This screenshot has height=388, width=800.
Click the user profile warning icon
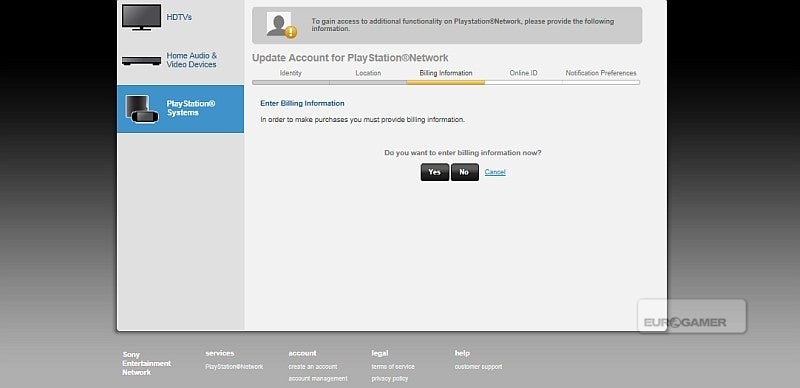click(281, 25)
